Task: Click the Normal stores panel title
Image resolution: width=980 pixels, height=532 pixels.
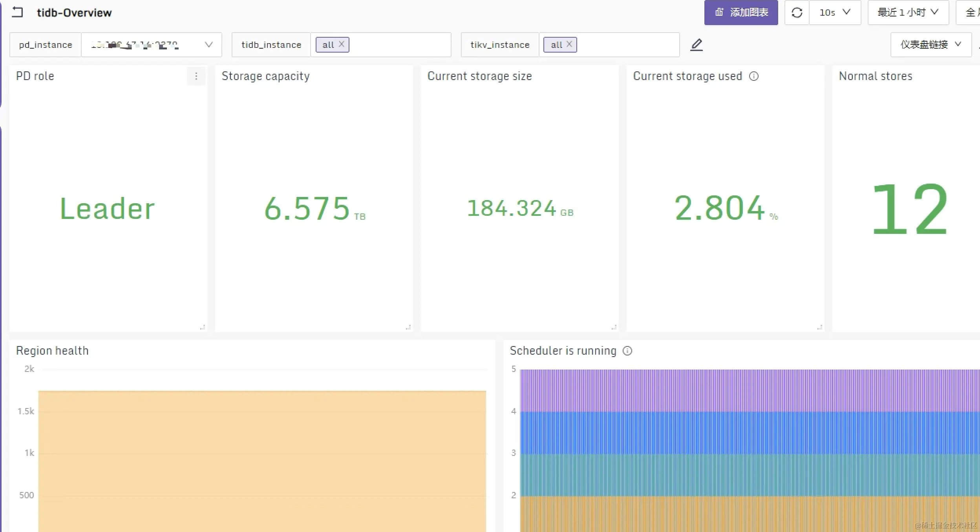Action: pyautogui.click(x=875, y=76)
